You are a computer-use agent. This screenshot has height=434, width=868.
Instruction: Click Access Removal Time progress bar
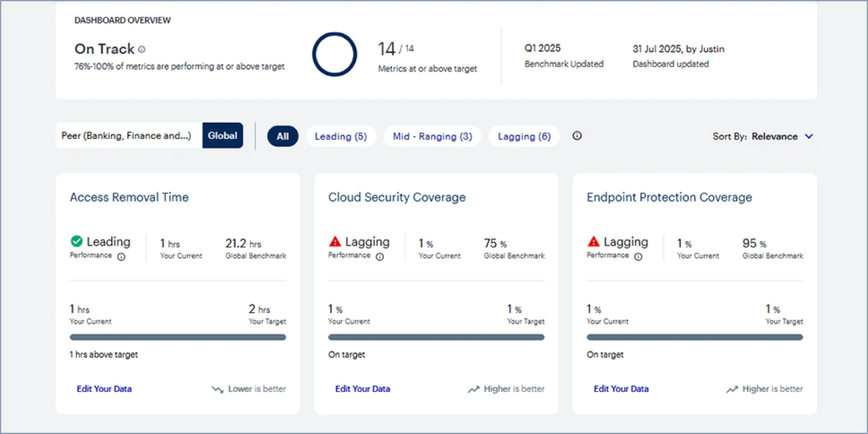point(178,337)
